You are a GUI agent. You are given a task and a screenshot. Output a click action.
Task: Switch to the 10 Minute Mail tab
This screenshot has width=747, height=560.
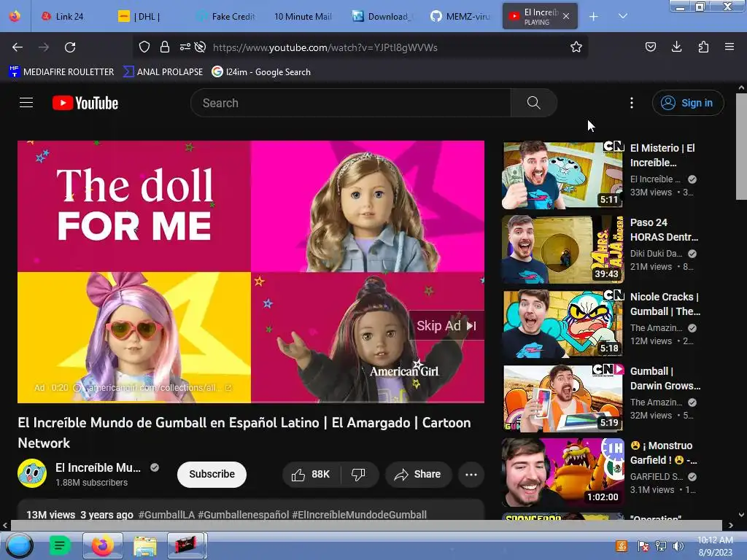tap(303, 16)
